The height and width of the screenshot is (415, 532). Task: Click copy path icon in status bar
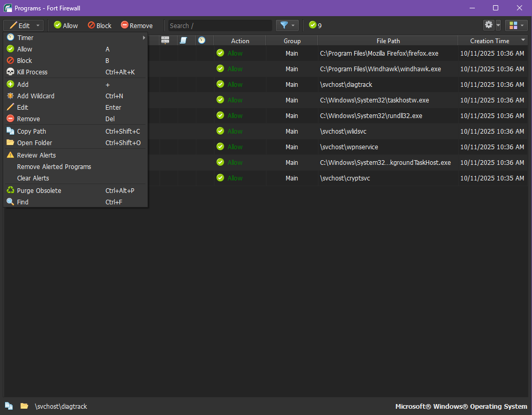pyautogui.click(x=9, y=406)
